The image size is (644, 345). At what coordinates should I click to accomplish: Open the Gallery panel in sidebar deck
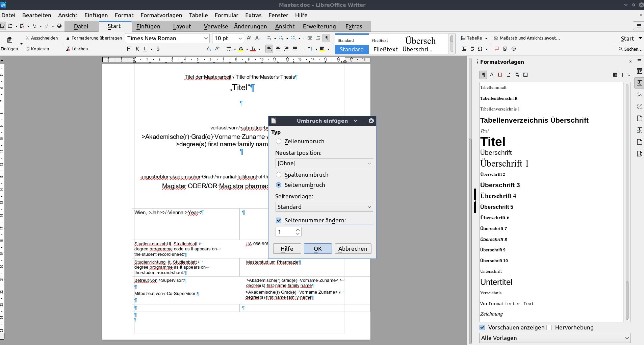click(x=639, y=95)
